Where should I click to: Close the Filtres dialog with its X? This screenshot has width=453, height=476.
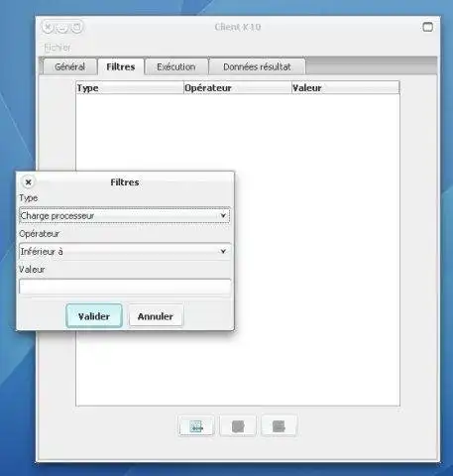pyautogui.click(x=29, y=182)
